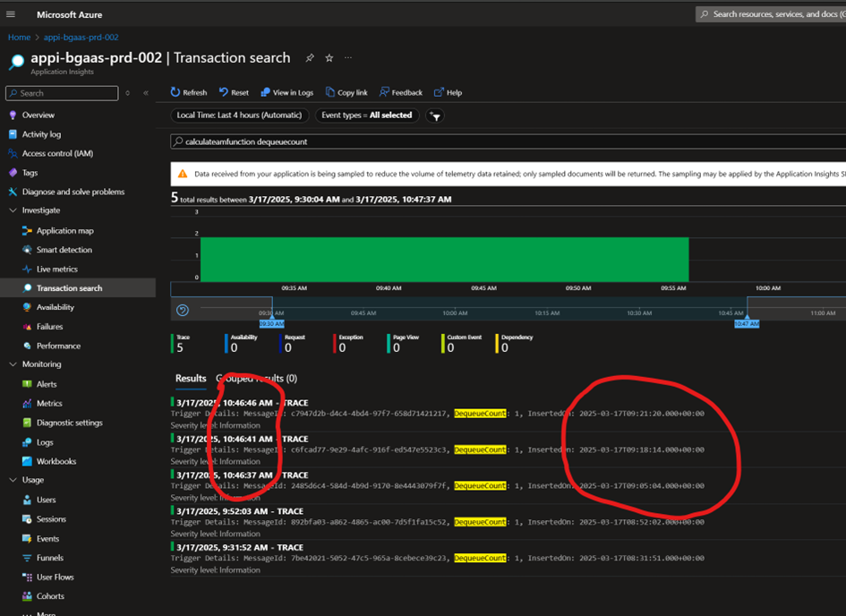
Task: Open the Feedback toolbar item
Action: pyautogui.click(x=401, y=92)
